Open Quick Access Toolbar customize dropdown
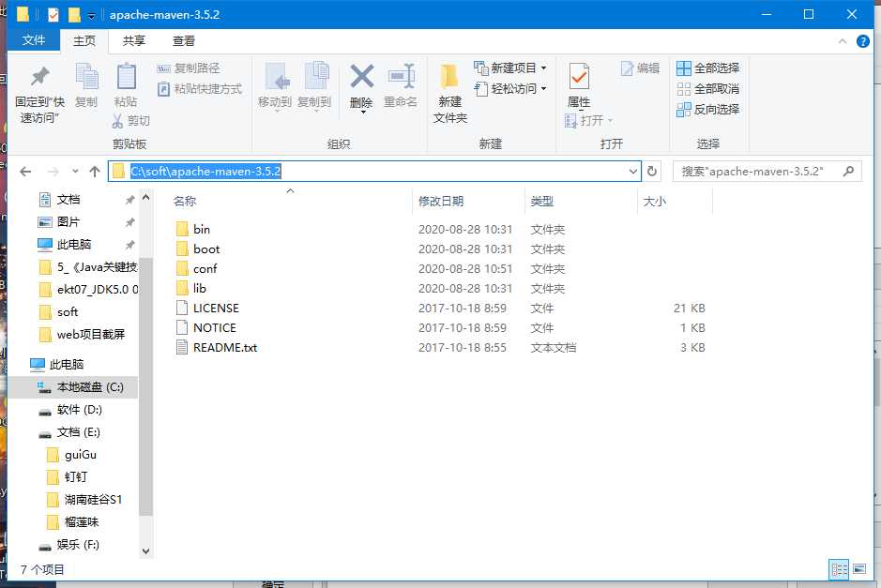Viewport: 881px width, 588px height. [x=91, y=16]
